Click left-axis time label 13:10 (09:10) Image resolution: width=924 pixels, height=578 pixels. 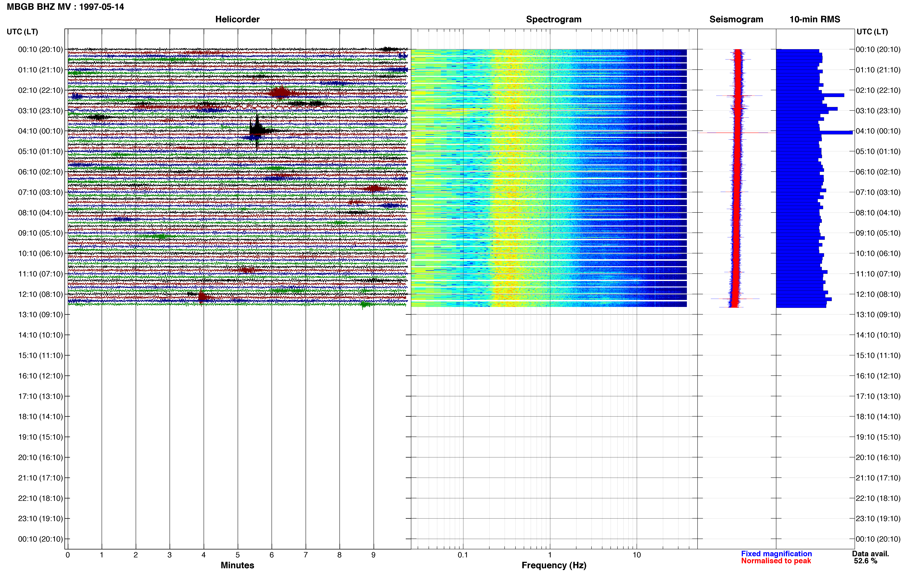pos(41,315)
